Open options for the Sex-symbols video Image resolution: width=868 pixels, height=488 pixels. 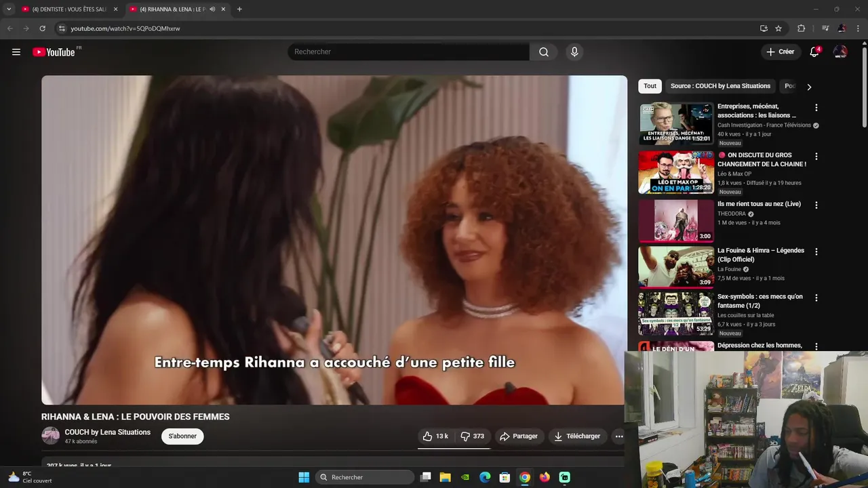816,298
